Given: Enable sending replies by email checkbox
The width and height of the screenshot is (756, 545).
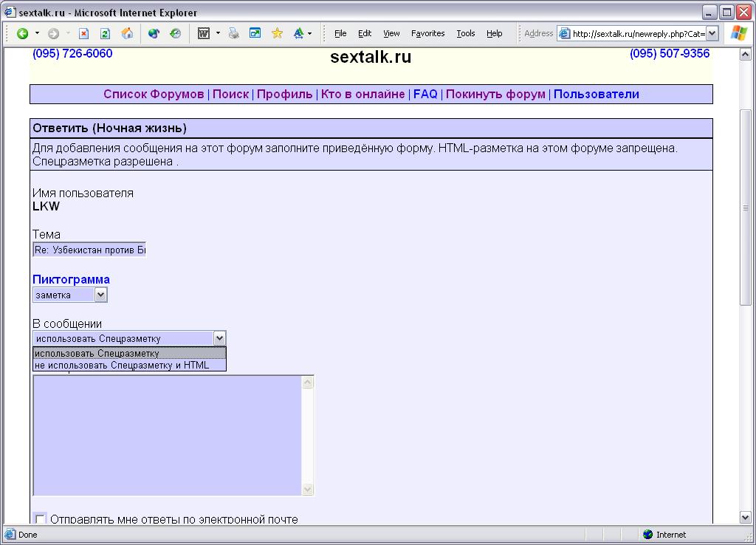Looking at the screenshot, I should [40, 519].
